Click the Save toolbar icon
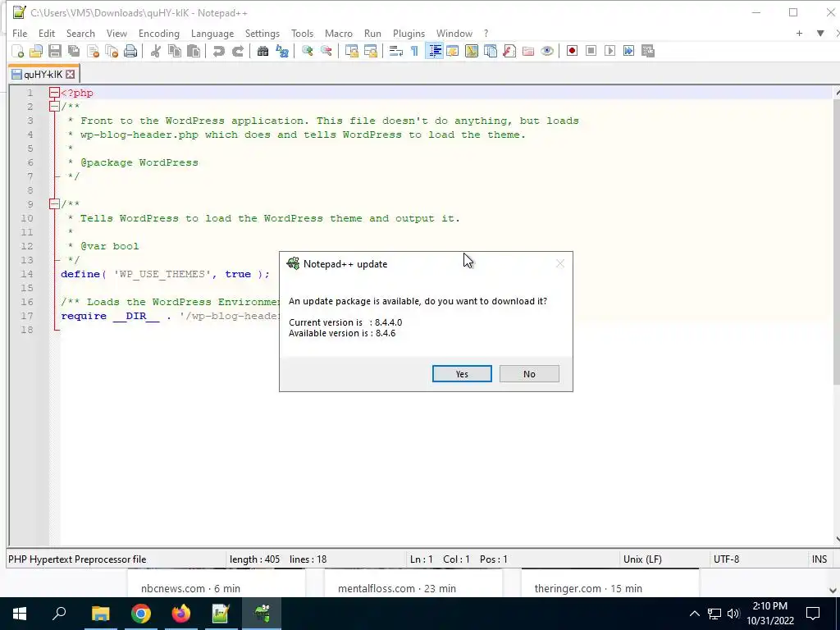The width and height of the screenshot is (840, 630). (55, 52)
